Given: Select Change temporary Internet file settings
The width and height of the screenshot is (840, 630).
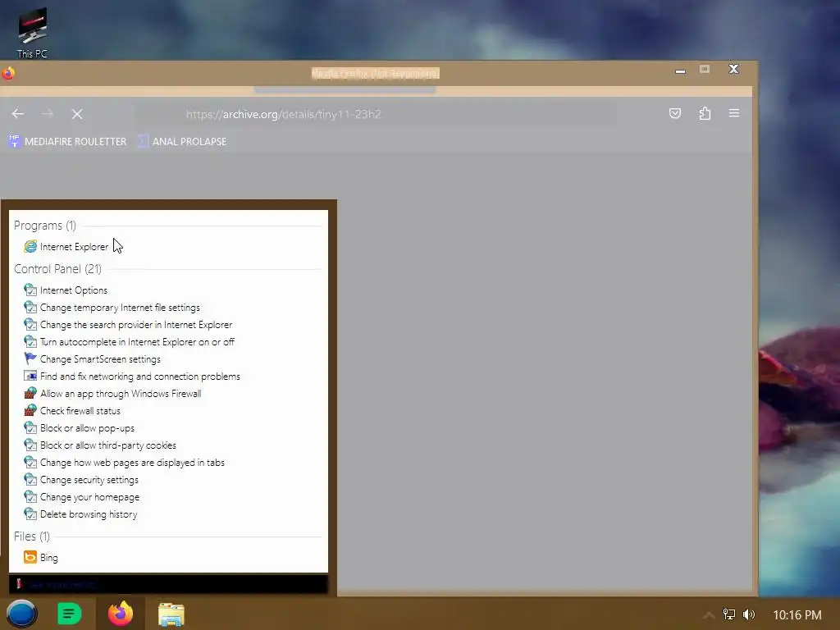Looking at the screenshot, I should coord(112,308).
